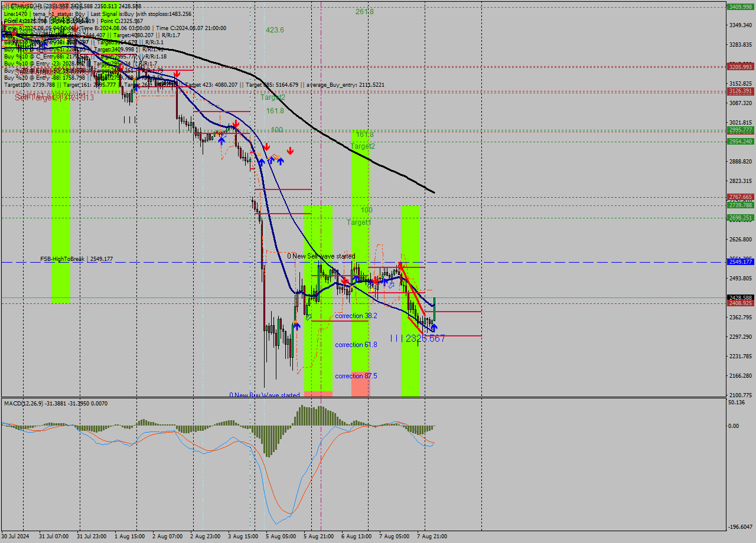Click the hollow up arrow near the correction 38.2 line
756x543 pixels.
pos(309,317)
